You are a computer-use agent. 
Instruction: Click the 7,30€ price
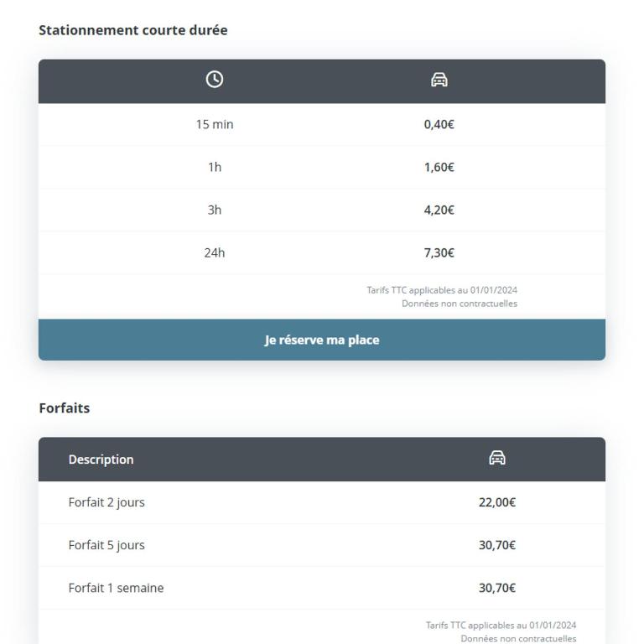pyautogui.click(x=439, y=252)
